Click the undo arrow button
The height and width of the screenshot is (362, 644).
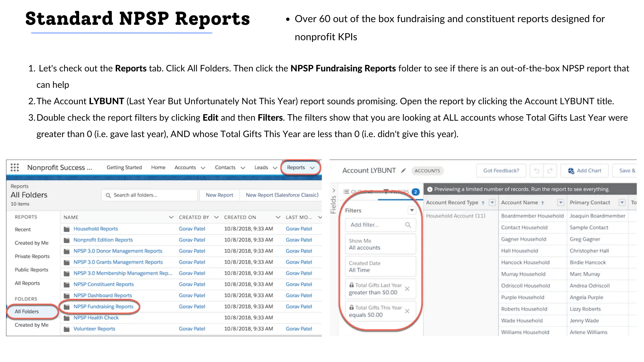537,171
